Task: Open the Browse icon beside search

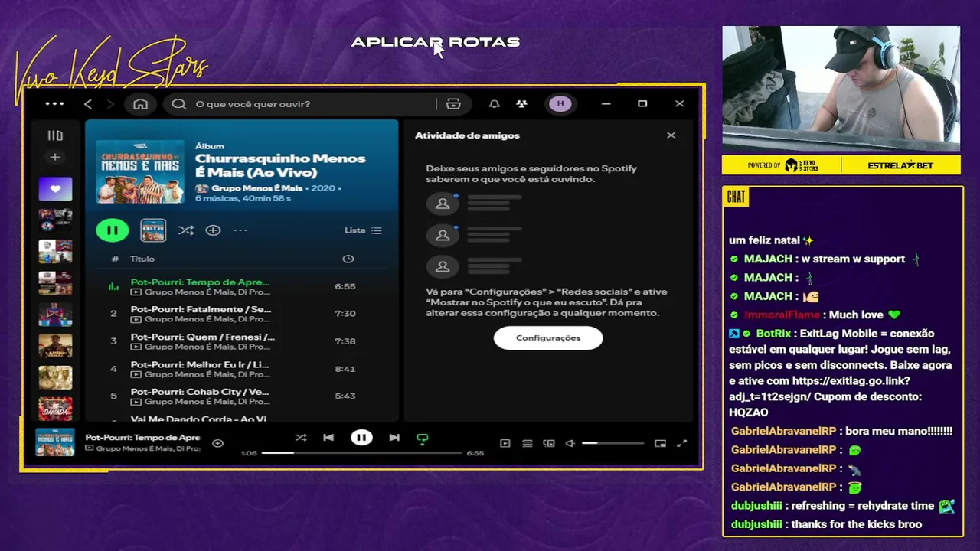Action: 453,104
